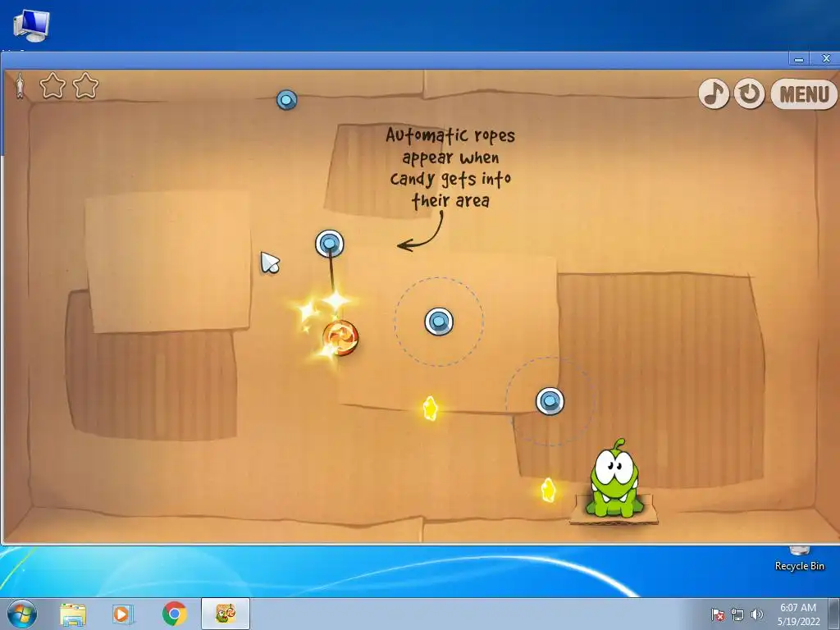Open the volume speaker tray icon

[x=756, y=614]
